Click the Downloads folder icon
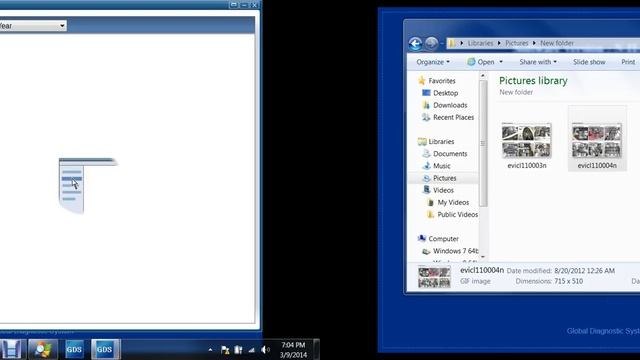This screenshot has width=640, height=360. 426,105
